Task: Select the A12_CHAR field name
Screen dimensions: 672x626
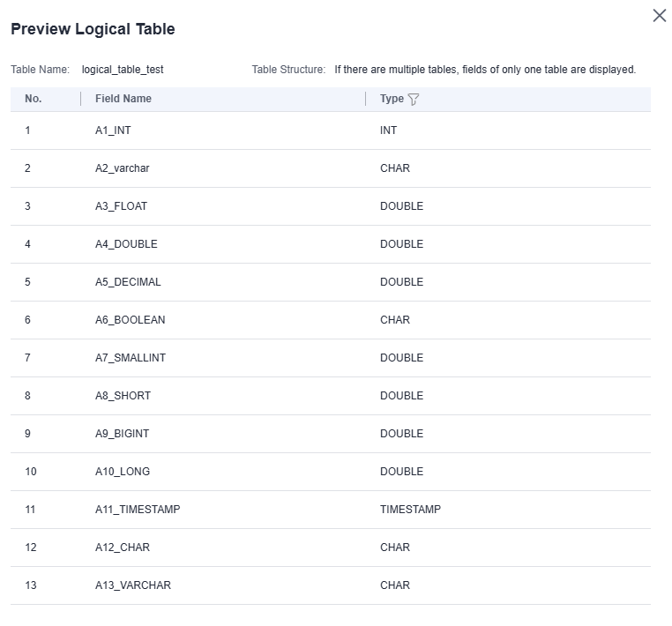Action: [x=123, y=548]
